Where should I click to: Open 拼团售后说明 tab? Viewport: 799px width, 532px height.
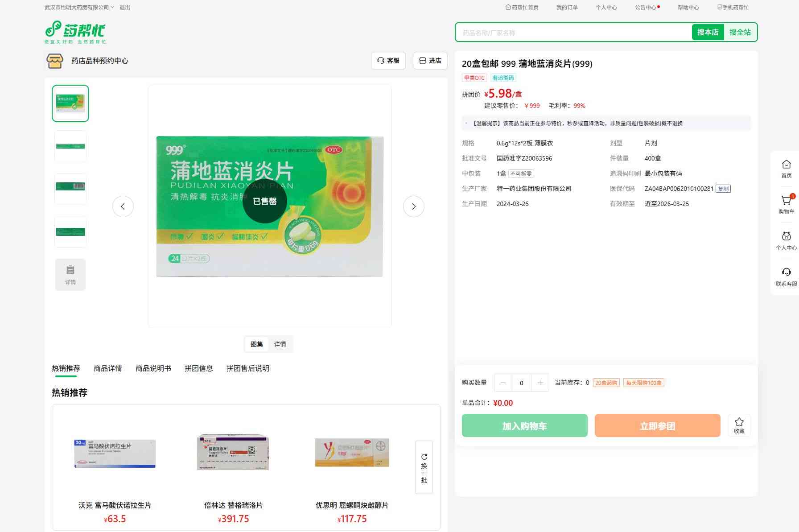coord(248,368)
